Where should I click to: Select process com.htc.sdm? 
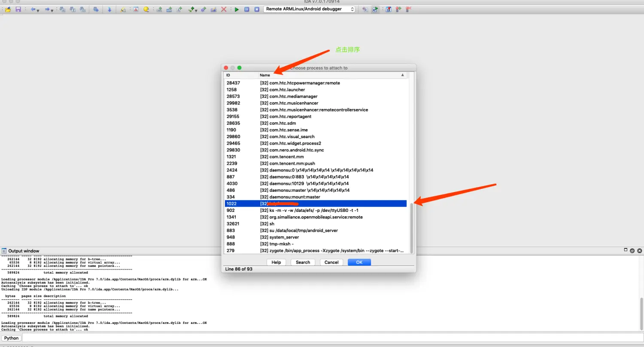coord(316,123)
